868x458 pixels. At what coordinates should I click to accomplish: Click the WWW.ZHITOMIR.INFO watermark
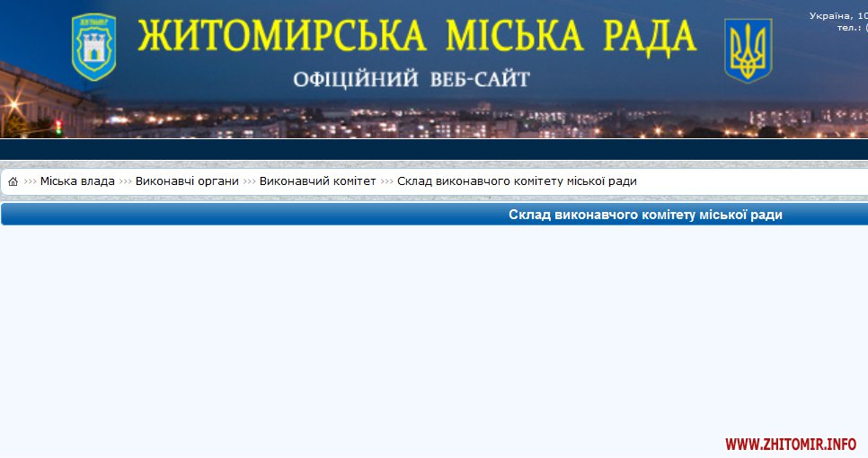click(790, 444)
